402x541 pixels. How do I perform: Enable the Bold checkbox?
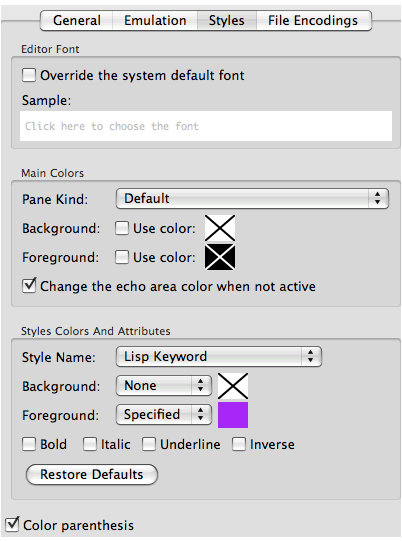(x=29, y=444)
